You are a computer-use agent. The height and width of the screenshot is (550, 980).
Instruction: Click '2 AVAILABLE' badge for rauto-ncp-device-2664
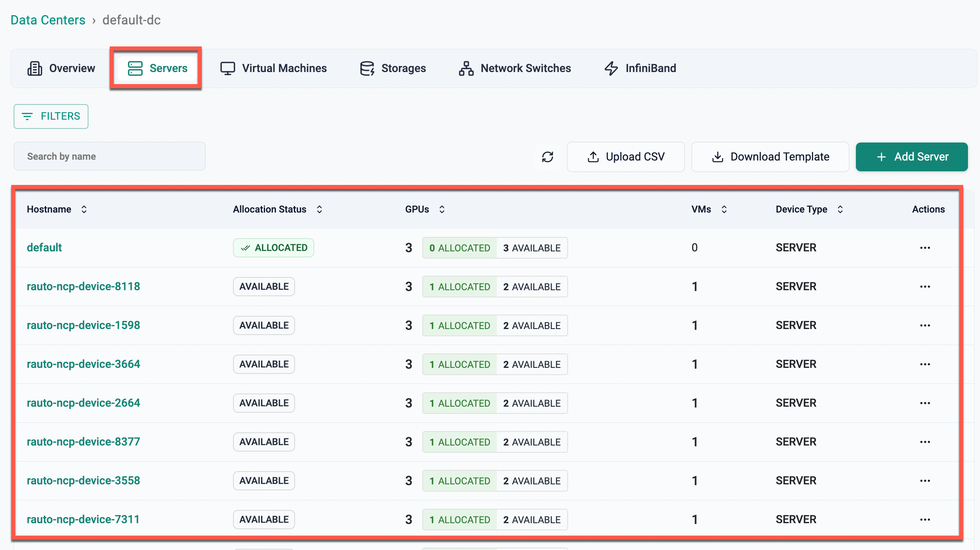pos(532,403)
